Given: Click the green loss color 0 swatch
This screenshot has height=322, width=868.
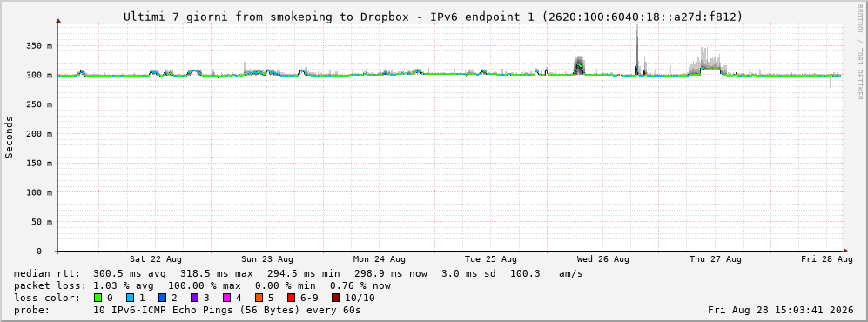Looking at the screenshot, I should click(98, 299).
